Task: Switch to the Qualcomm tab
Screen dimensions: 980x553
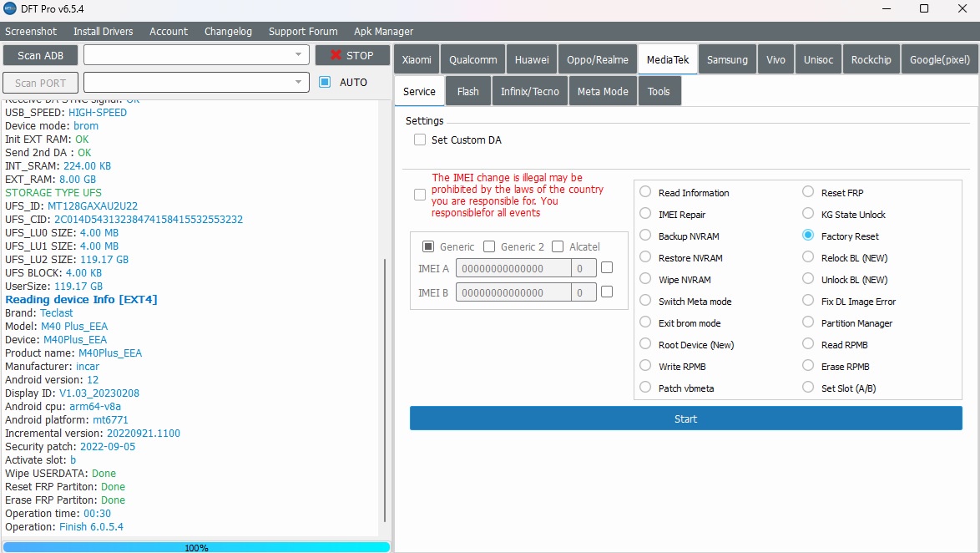Action: pyautogui.click(x=473, y=59)
